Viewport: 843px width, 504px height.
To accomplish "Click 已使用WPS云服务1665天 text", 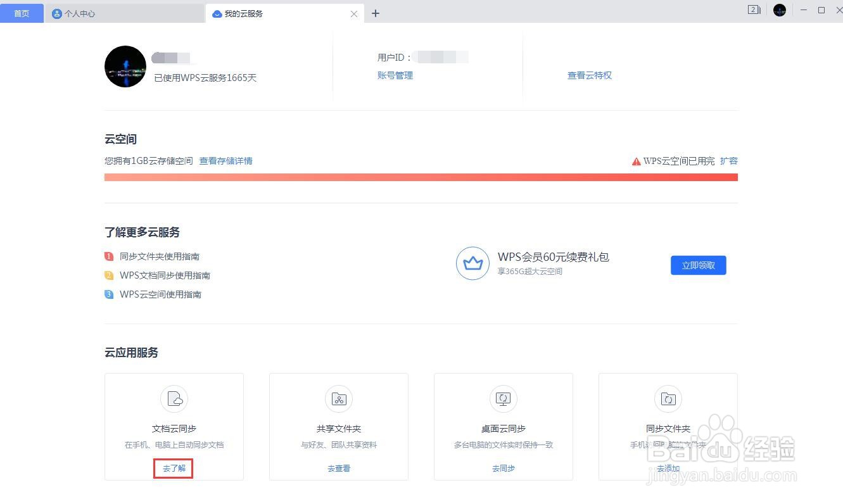I will point(206,78).
